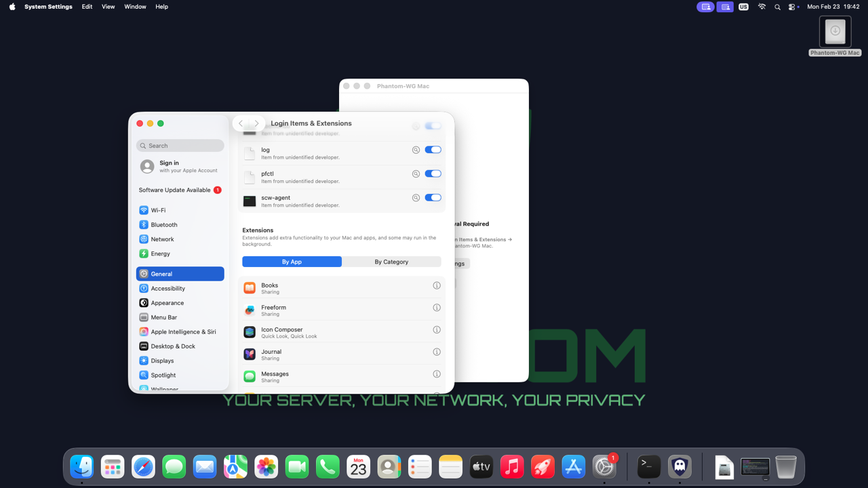868x488 pixels.
Task: Select Appearance in the settings sidebar
Action: point(167,303)
